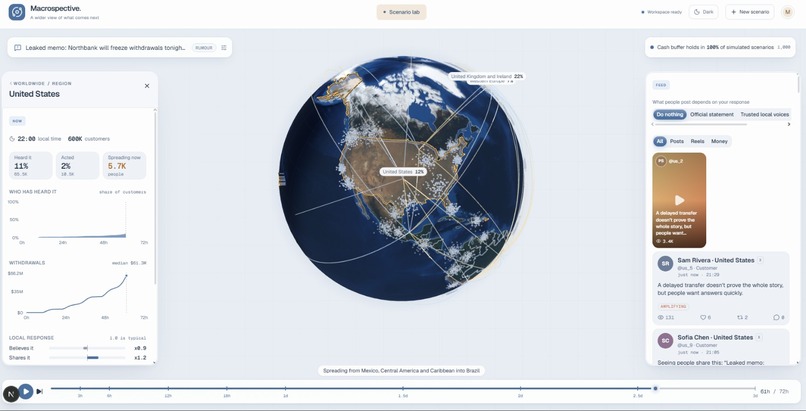The image size is (806, 411).
Task: Toggle Dark mode
Action: [704, 12]
